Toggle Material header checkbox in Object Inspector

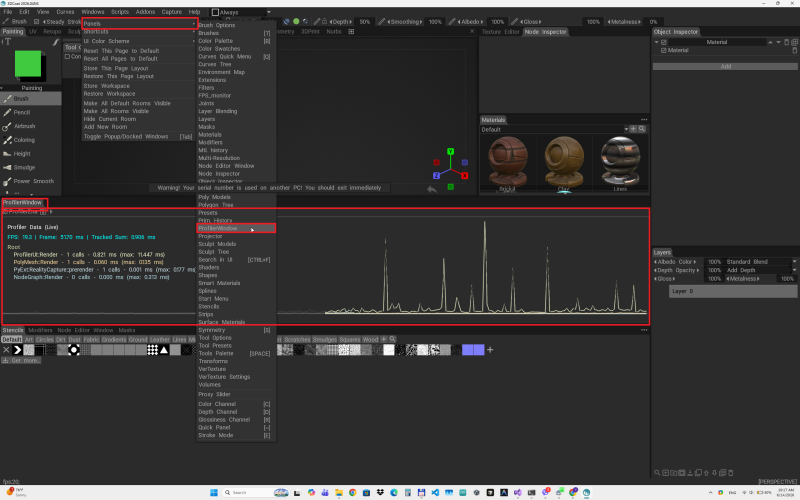(664, 42)
